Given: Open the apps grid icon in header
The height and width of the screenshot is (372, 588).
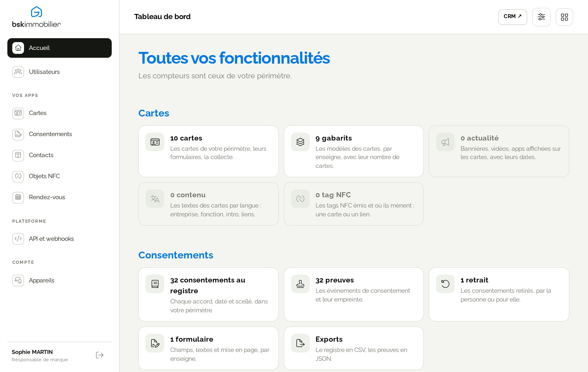Looking at the screenshot, I should coord(564,17).
